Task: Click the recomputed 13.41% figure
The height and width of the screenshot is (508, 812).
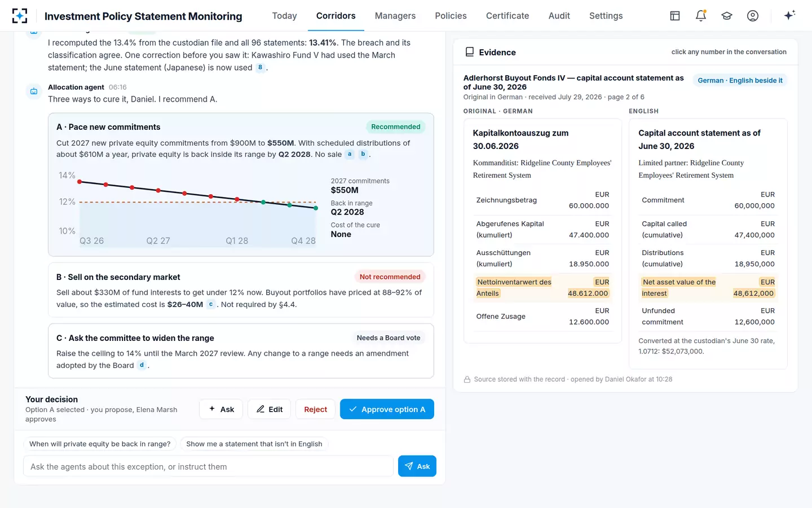Action: pyautogui.click(x=323, y=42)
